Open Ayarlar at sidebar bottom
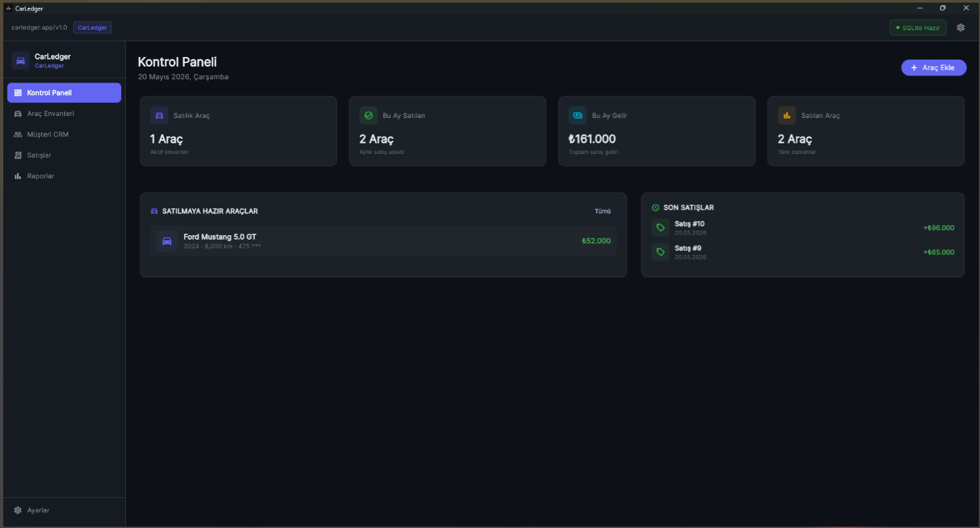The width and height of the screenshot is (980, 528). 64,510
